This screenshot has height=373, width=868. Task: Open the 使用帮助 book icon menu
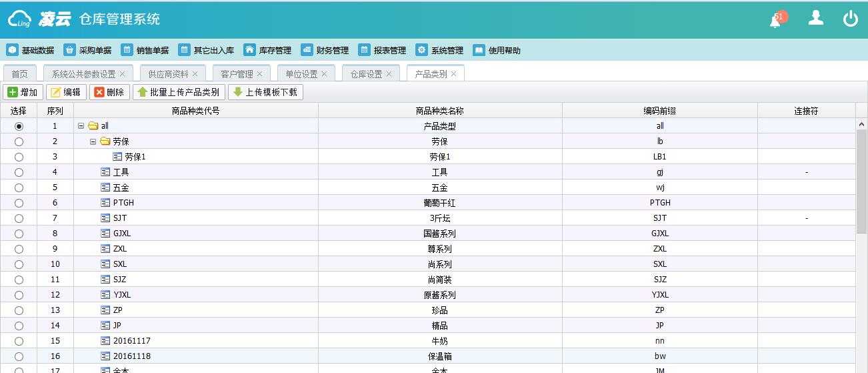tap(497, 50)
